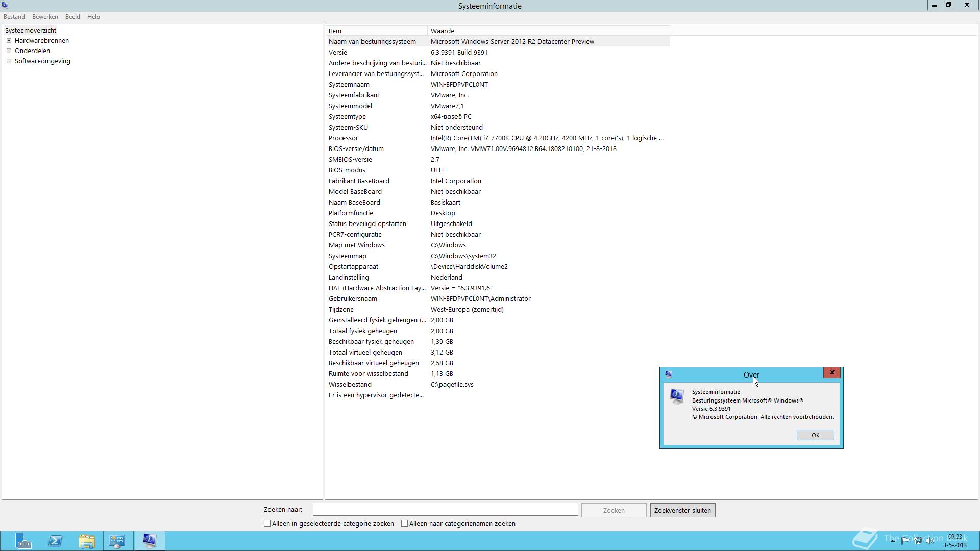Close the Systeeminformatie main window
Image resolution: width=980 pixels, height=551 pixels.
967,5
